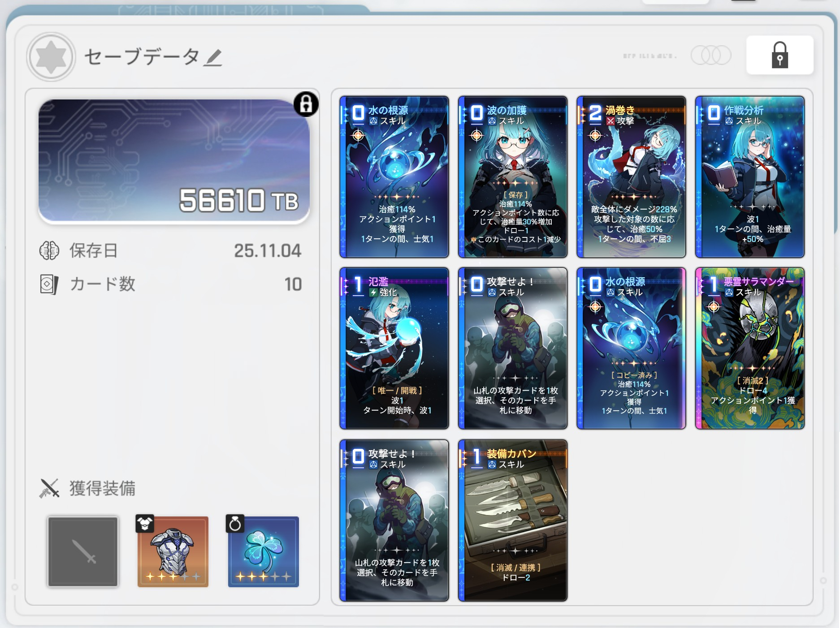Viewport: 840px width, 628px height.
Task: Click the crossed weapons 獲得装備 icon
Action: click(x=49, y=488)
